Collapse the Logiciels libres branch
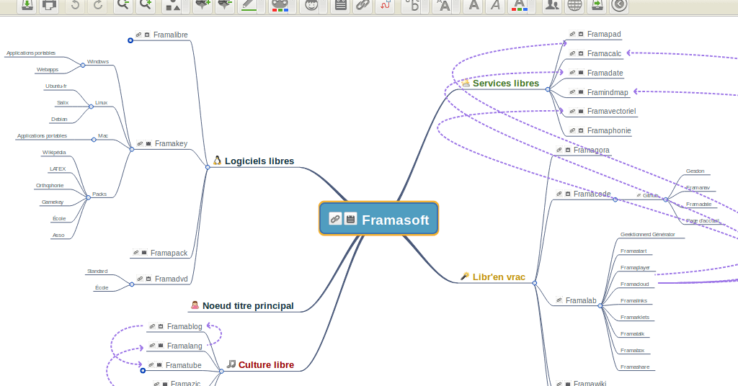The height and width of the screenshot is (386, 738). 208,167
